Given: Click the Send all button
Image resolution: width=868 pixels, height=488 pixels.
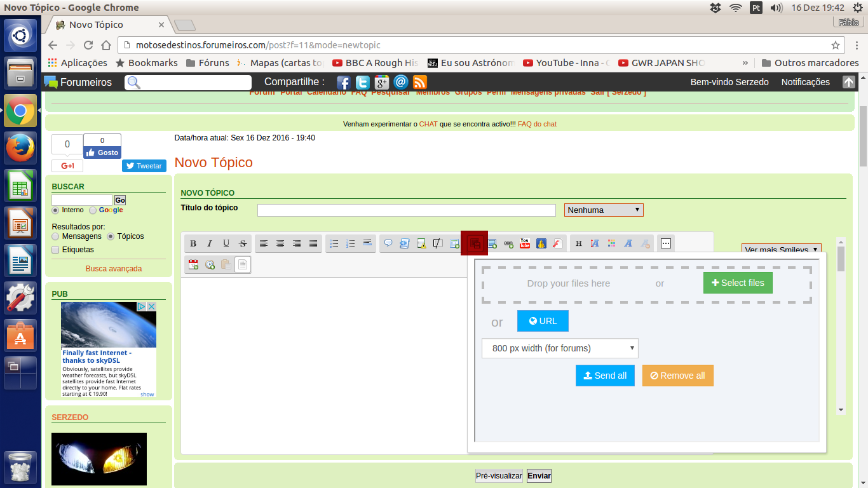Looking at the screenshot, I should point(605,376).
